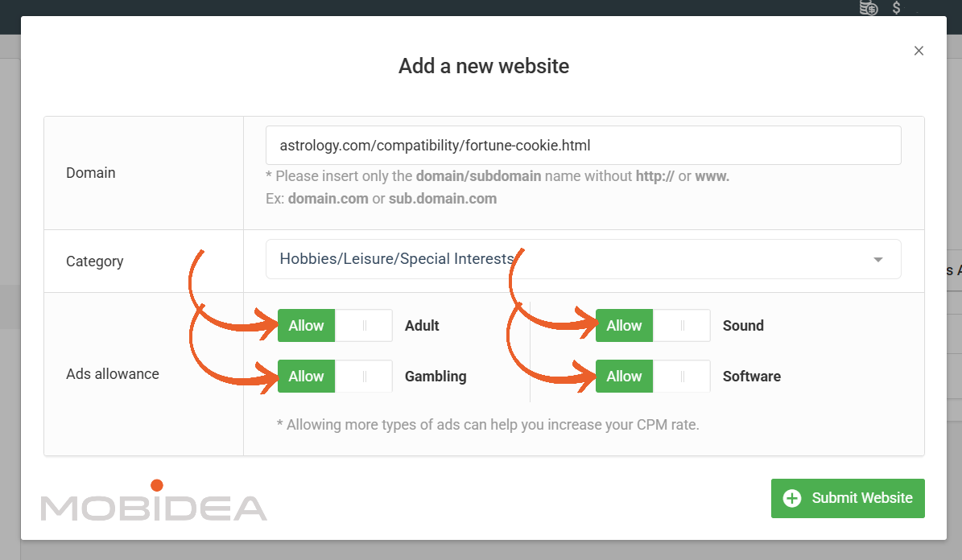Image resolution: width=962 pixels, height=560 pixels.
Task: Click the Domain input field
Action: coord(583,146)
